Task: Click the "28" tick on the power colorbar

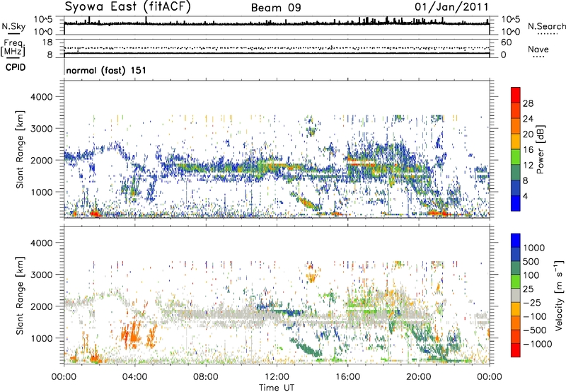Action: click(x=528, y=103)
